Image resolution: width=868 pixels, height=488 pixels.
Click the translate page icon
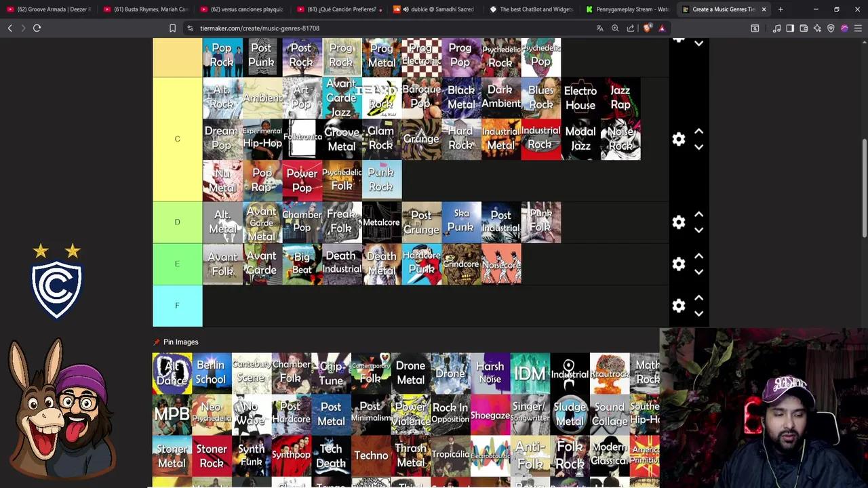(x=599, y=28)
